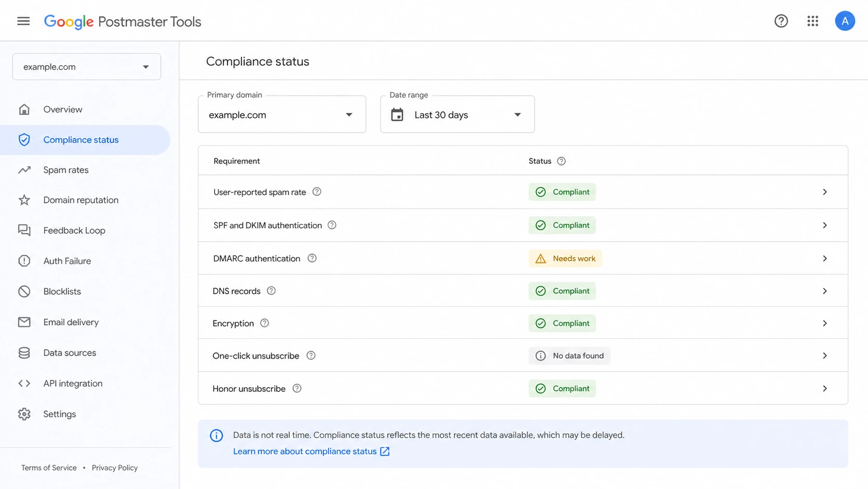Open Terms of Service link

(x=49, y=468)
